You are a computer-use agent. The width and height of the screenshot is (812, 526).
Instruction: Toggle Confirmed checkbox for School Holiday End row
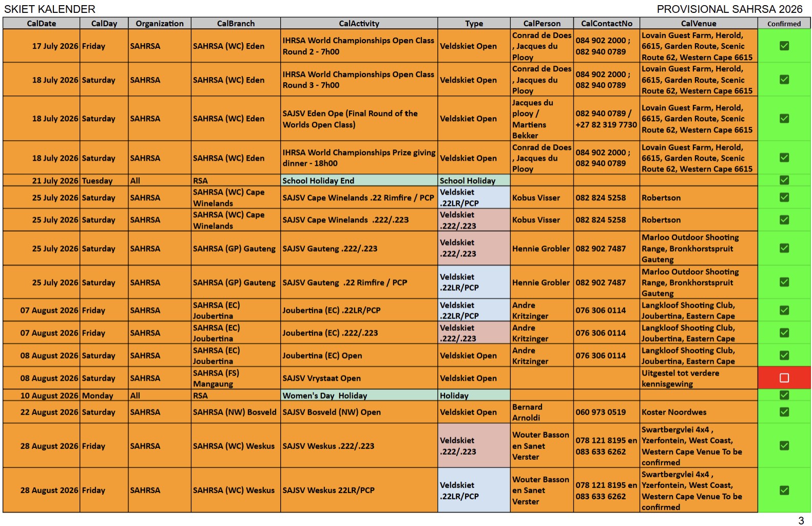(x=784, y=180)
